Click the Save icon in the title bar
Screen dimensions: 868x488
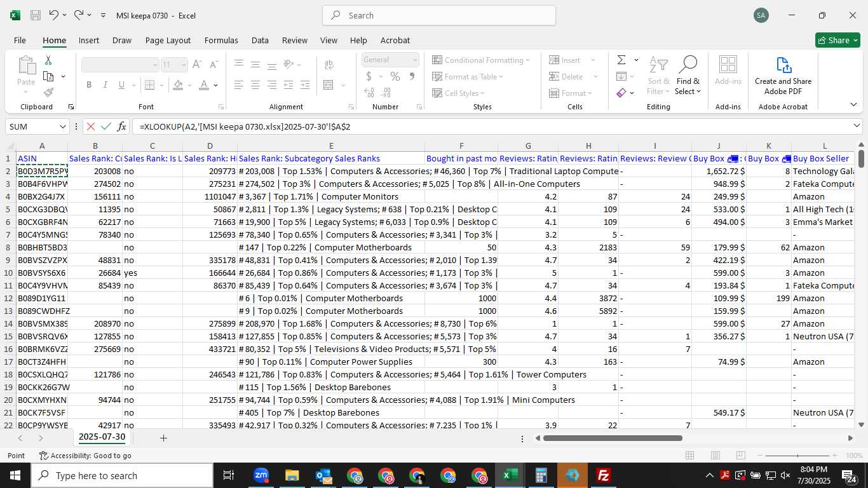[36, 15]
